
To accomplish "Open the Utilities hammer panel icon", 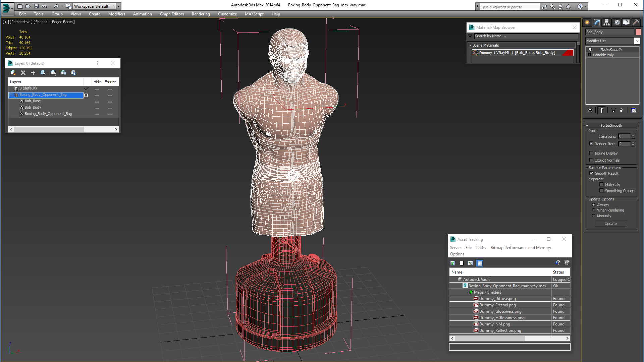I will (636, 22).
